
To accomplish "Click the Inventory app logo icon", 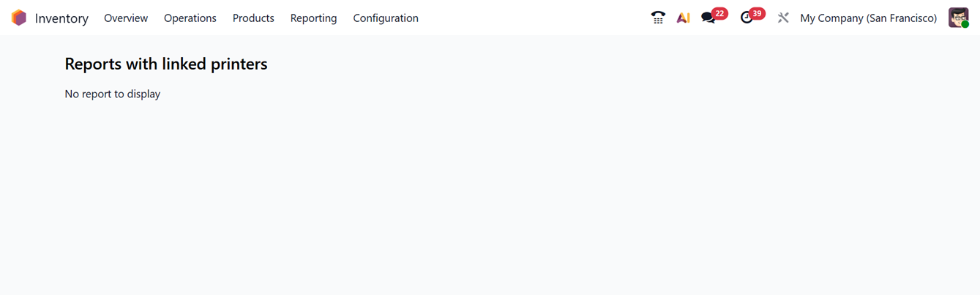I will coord(19,18).
